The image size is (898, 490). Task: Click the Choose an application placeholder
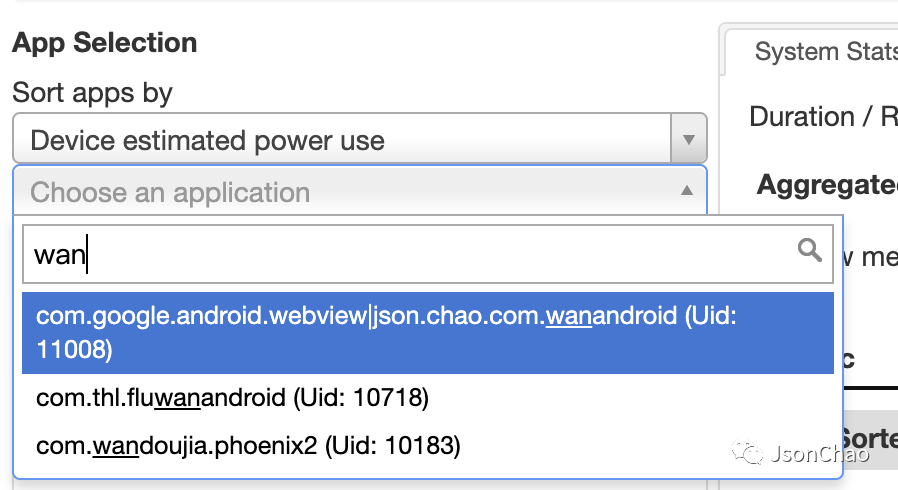point(170,192)
